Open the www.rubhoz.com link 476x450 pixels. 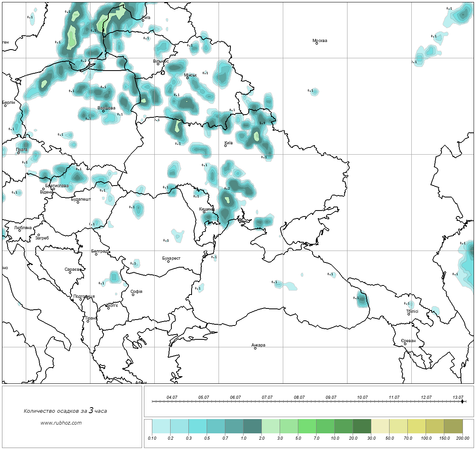[x=61, y=423]
